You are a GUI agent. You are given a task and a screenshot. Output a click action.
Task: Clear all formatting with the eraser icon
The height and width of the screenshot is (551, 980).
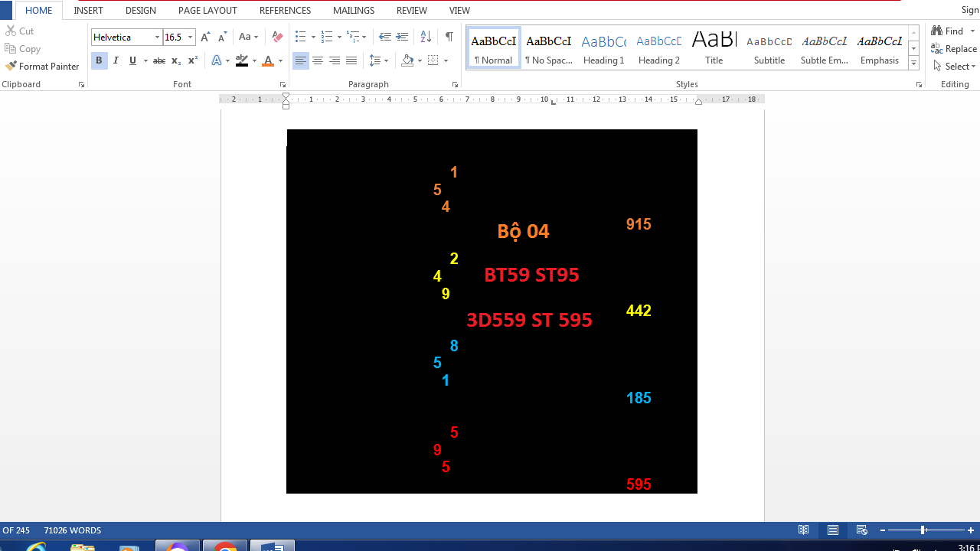point(277,37)
